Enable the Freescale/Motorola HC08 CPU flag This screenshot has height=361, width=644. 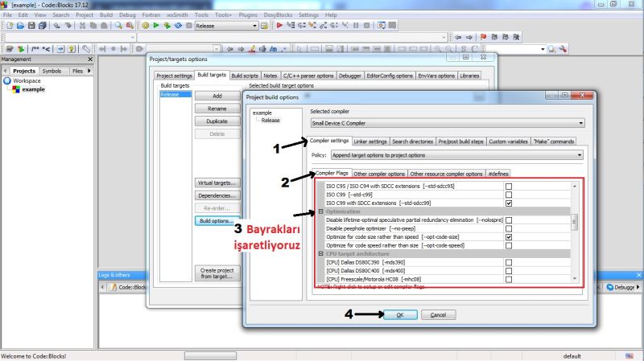pyautogui.click(x=509, y=279)
